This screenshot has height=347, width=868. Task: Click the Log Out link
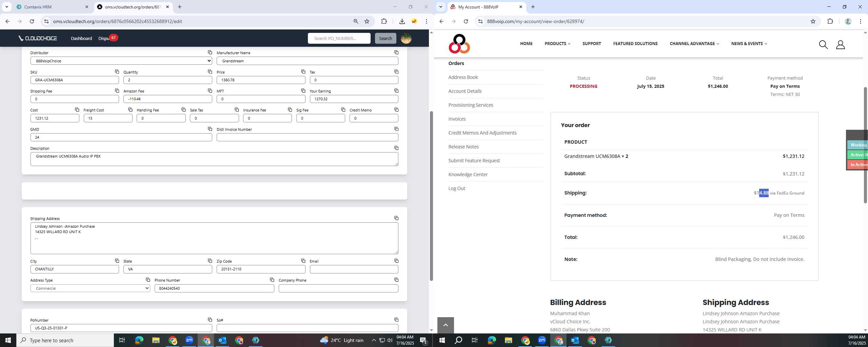point(457,188)
